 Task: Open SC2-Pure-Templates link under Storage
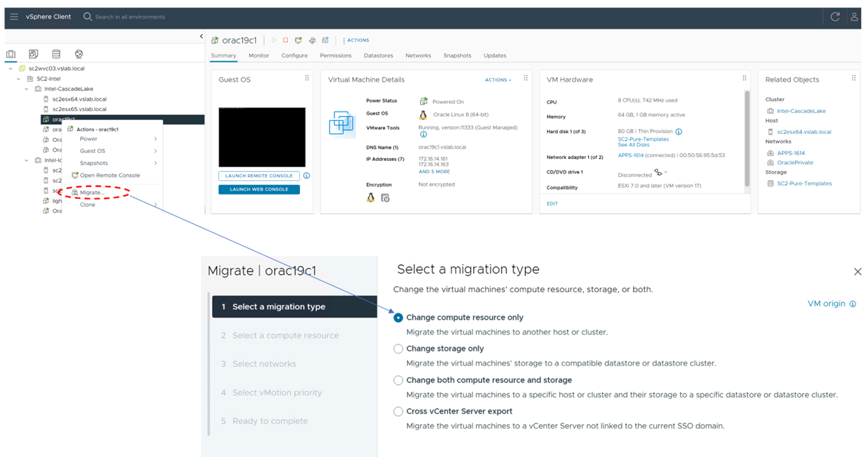pos(804,183)
